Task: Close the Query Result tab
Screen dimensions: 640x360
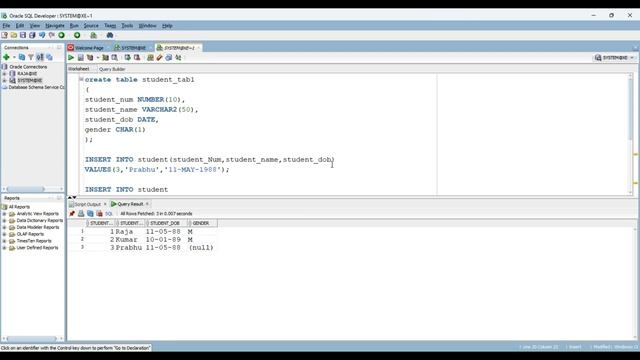Action: [x=147, y=204]
